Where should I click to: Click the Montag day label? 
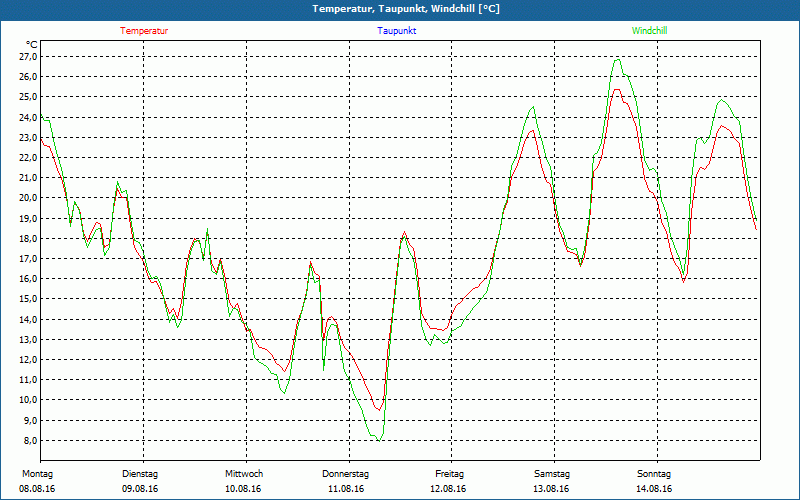[37, 474]
